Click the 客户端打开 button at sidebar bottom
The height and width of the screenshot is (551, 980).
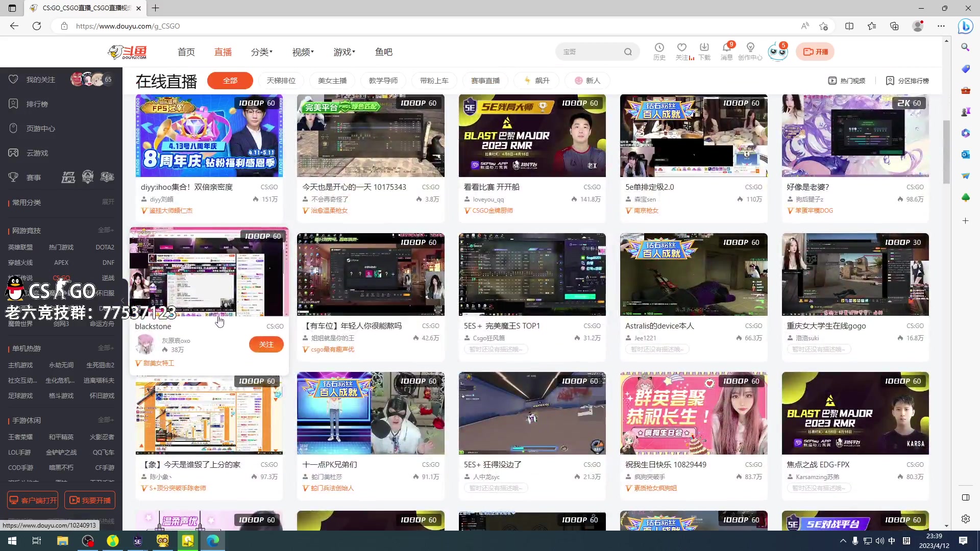click(32, 500)
